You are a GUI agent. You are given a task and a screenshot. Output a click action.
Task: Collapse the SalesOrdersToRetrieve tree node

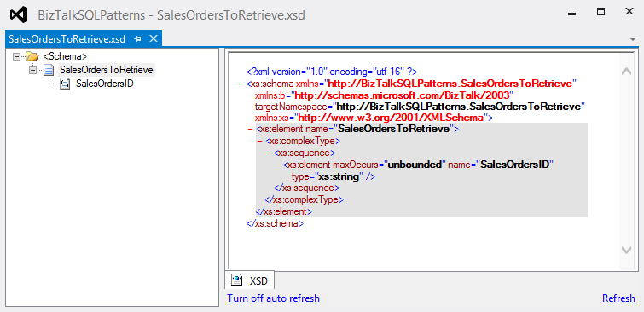tap(33, 70)
